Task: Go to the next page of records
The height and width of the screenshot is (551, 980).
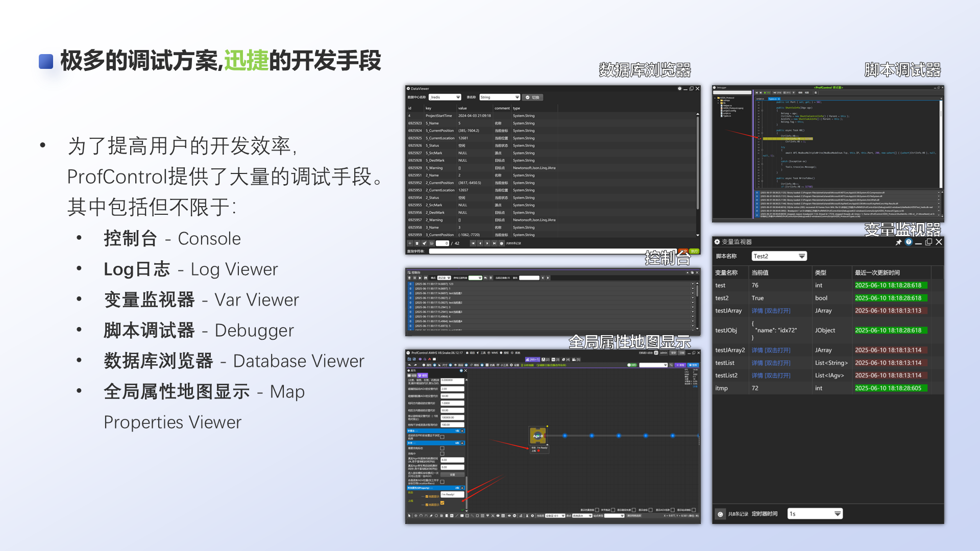Action: [487, 243]
